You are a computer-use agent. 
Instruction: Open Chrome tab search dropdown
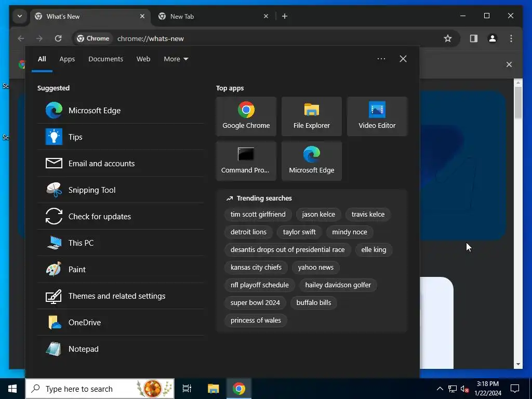click(x=20, y=16)
